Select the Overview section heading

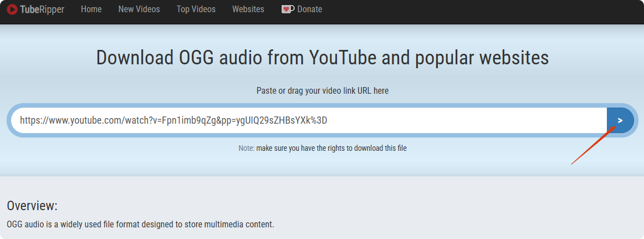click(x=32, y=206)
